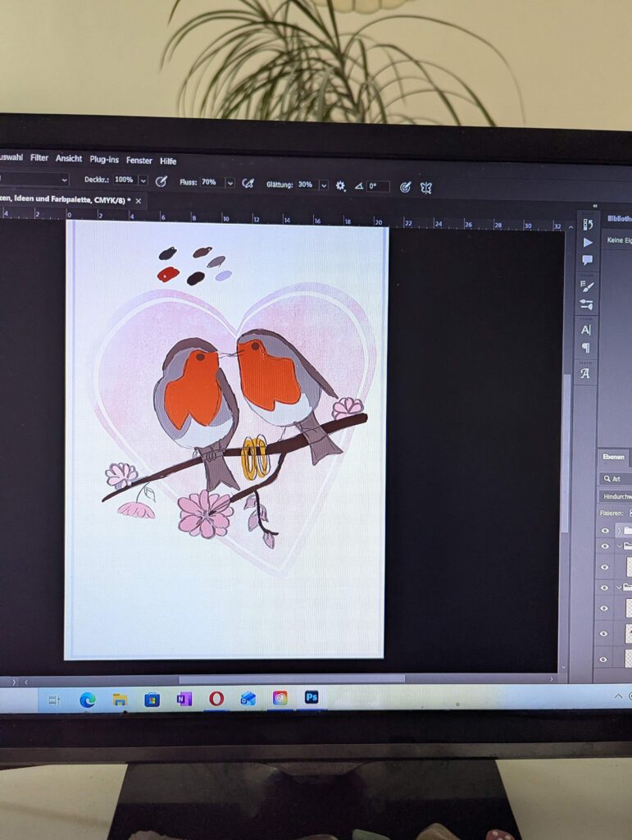Click the brush angle input field

click(378, 186)
